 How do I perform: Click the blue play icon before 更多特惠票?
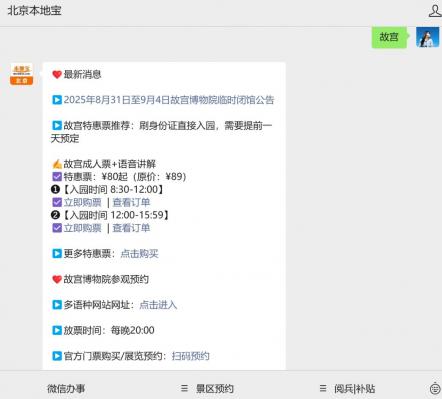point(57,254)
